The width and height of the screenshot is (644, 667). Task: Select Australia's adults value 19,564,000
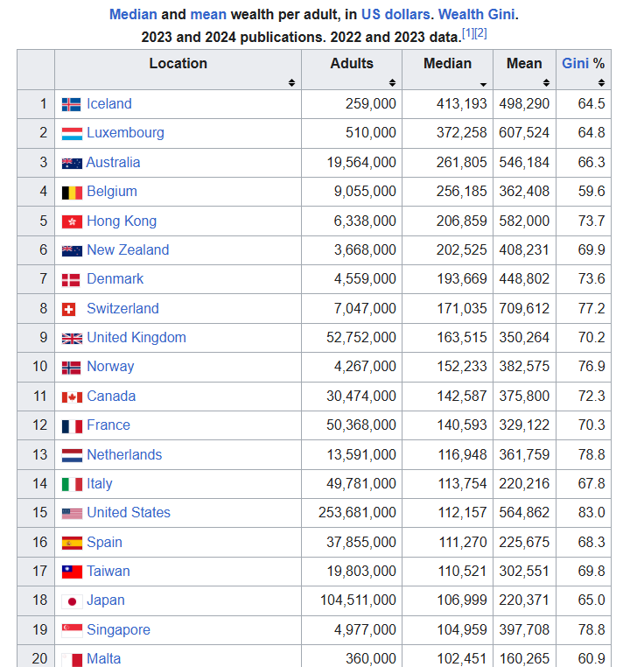click(x=361, y=163)
